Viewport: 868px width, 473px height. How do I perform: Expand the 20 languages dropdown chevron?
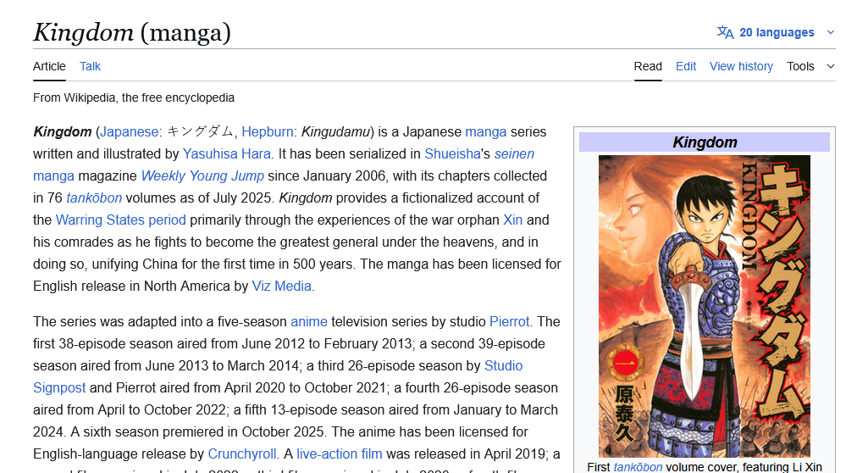tap(831, 33)
